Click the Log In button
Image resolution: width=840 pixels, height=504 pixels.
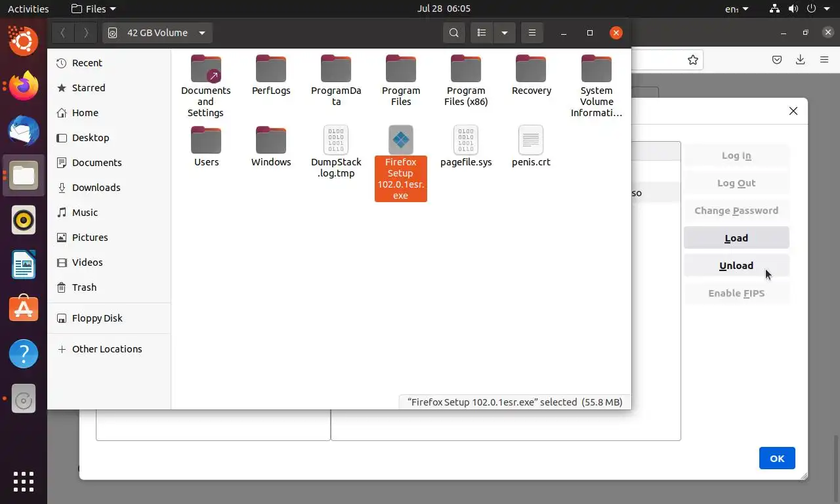tap(736, 156)
